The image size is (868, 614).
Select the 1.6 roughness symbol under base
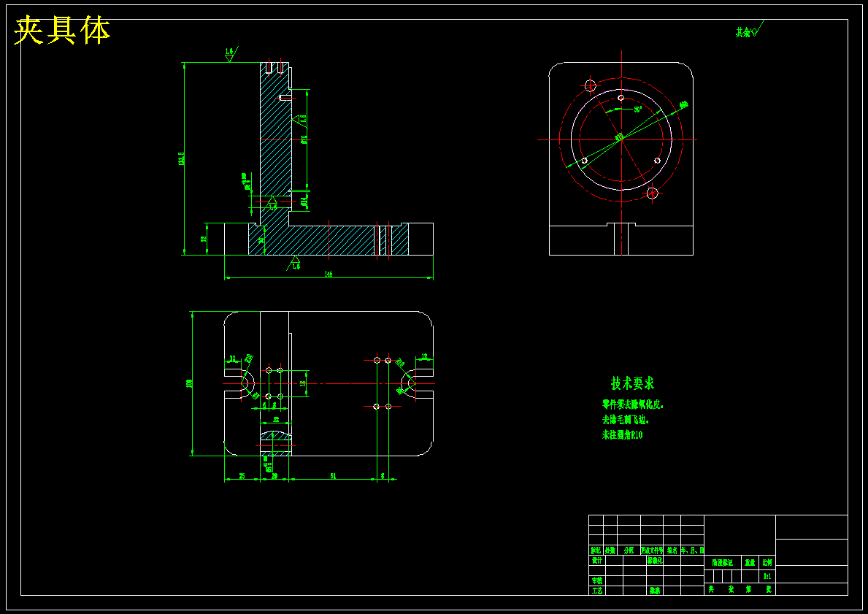point(295,263)
